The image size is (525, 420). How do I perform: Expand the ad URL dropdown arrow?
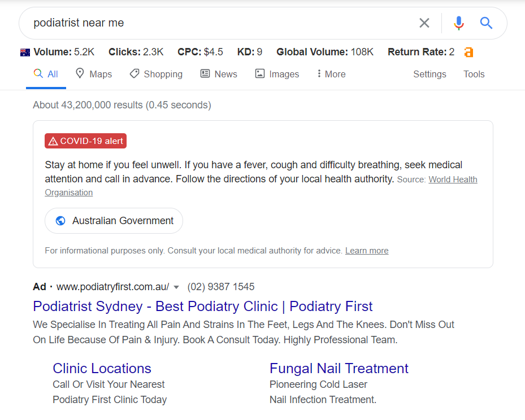click(176, 287)
